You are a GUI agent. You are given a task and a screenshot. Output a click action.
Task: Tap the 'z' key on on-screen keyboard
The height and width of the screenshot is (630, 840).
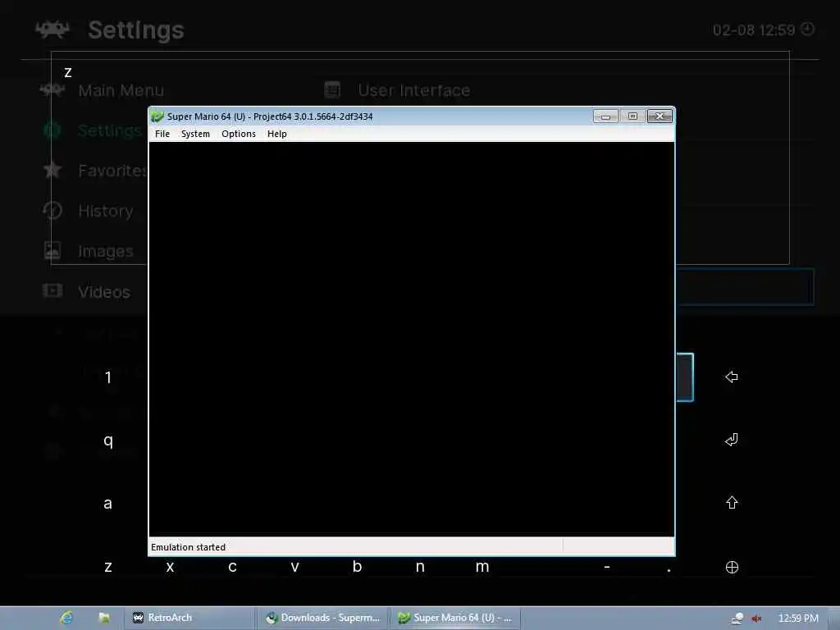(108, 567)
